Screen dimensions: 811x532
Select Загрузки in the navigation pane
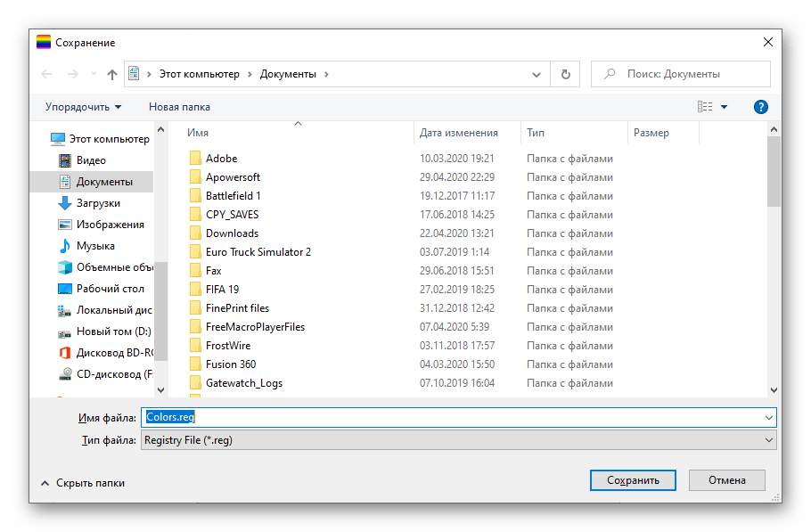pyautogui.click(x=98, y=203)
